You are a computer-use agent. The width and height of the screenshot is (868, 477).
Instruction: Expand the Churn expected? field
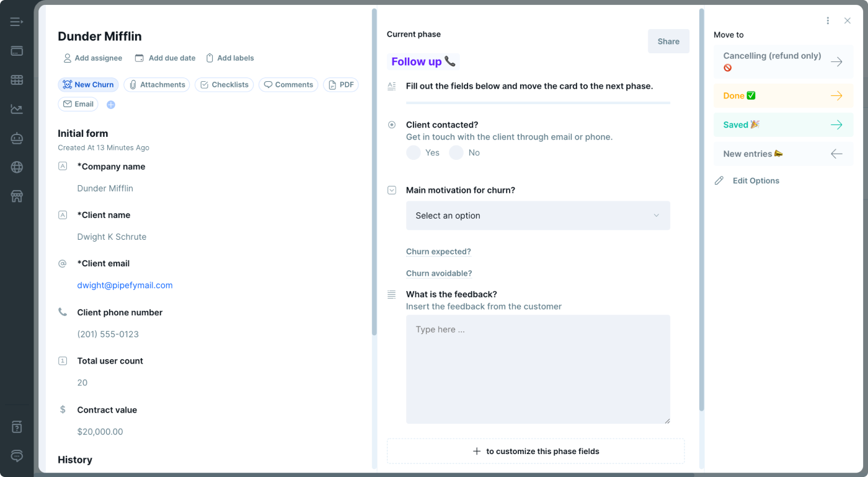[438, 252]
